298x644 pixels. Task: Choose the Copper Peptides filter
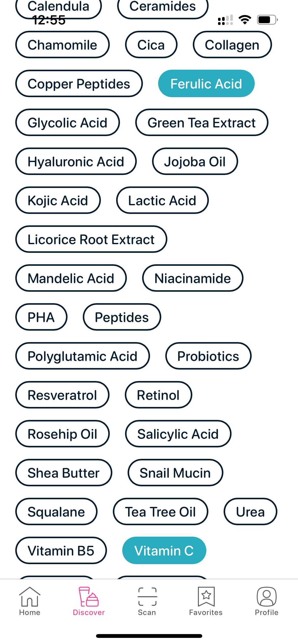tap(79, 83)
